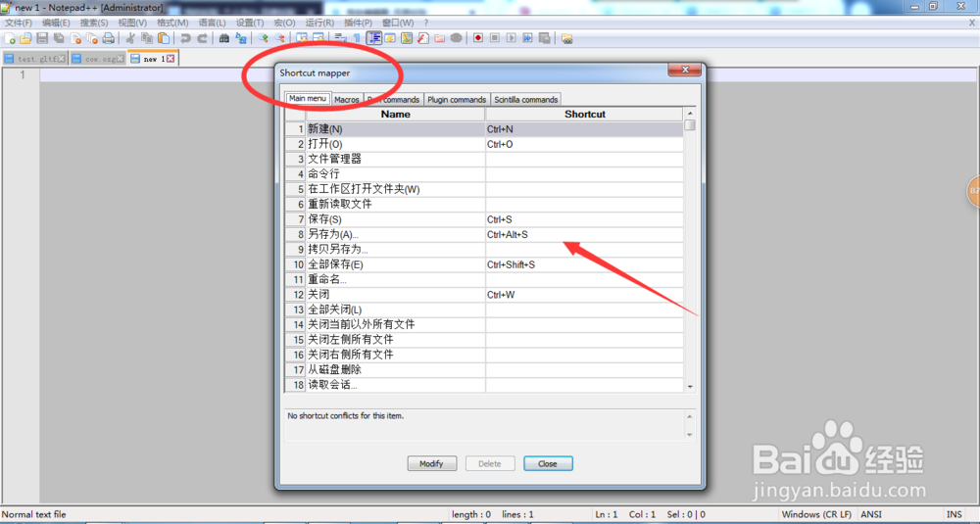
Task: Select the 读取会话... row
Action: (x=484, y=385)
